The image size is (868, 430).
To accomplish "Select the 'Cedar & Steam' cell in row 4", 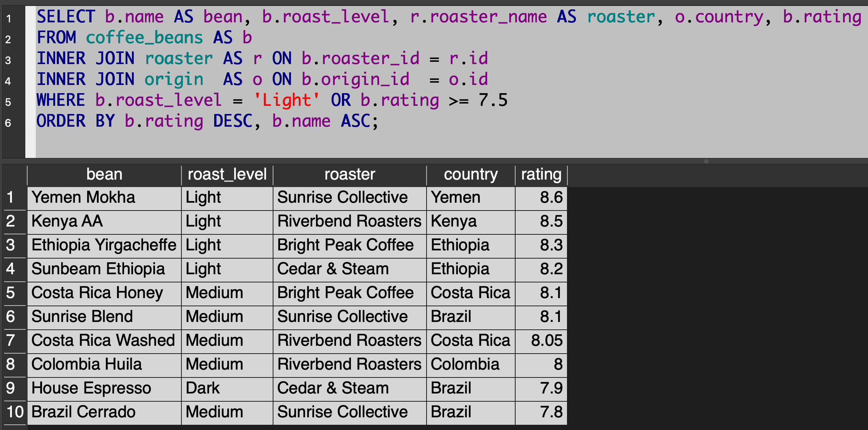I will [333, 269].
